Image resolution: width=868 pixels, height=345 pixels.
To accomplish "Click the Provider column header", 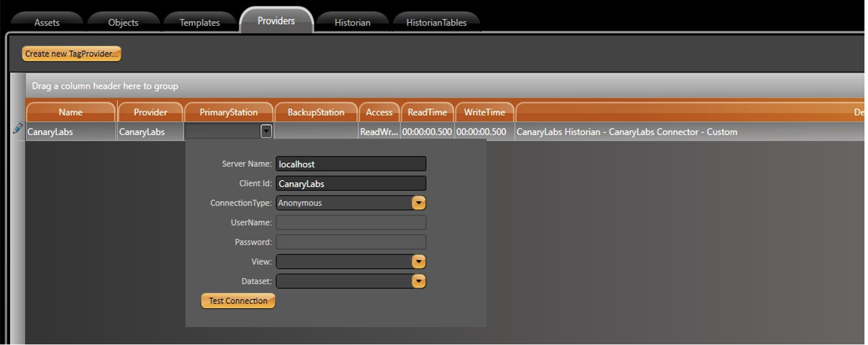I will click(150, 112).
